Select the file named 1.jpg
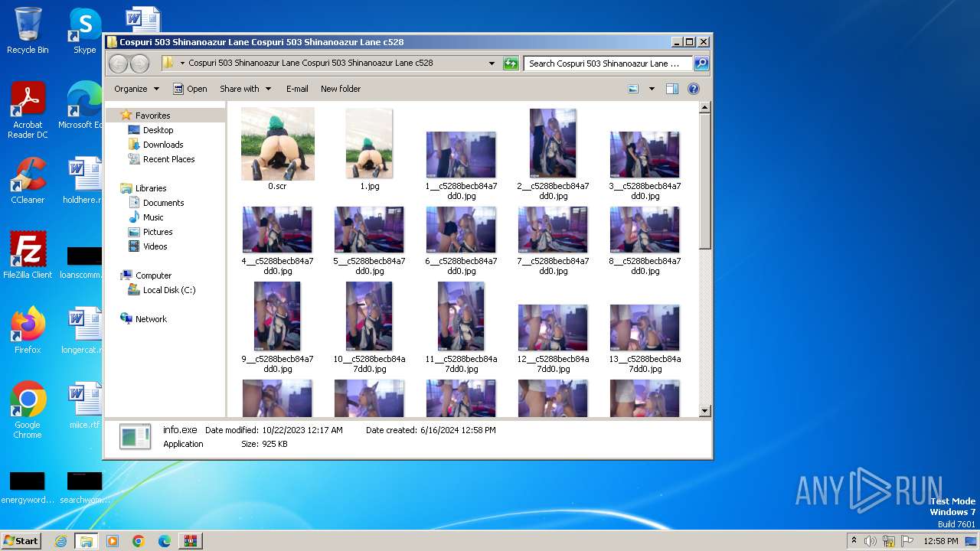The width and height of the screenshot is (980, 551). (x=369, y=149)
